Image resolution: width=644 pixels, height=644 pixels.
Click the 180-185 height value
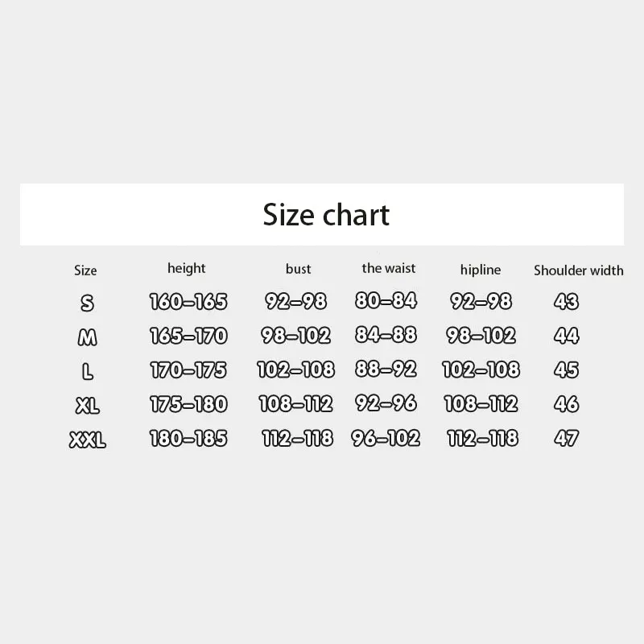point(188,439)
